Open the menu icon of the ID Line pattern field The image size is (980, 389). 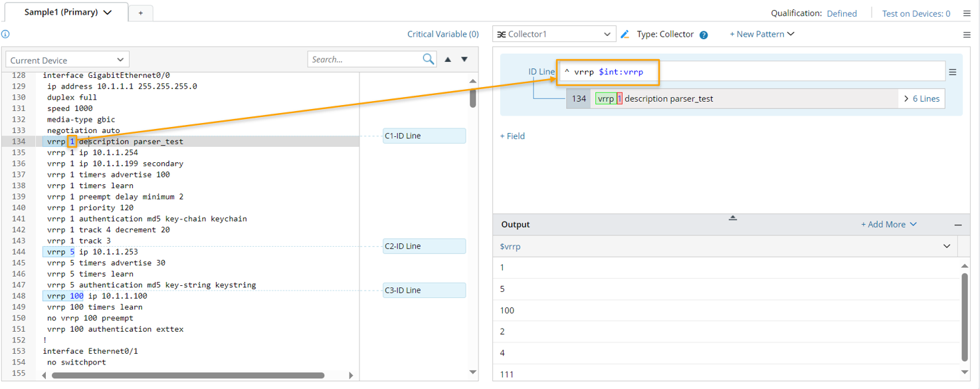point(953,72)
